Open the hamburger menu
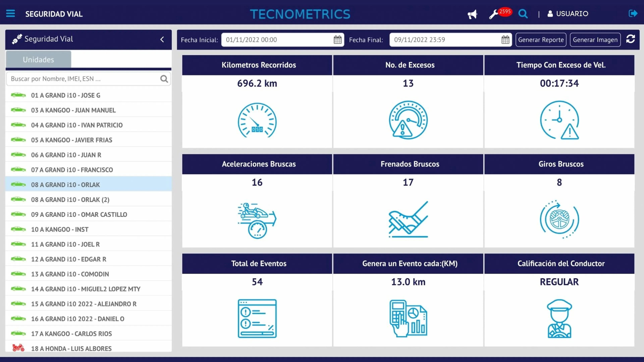Viewport: 644px width, 362px height. [x=10, y=13]
